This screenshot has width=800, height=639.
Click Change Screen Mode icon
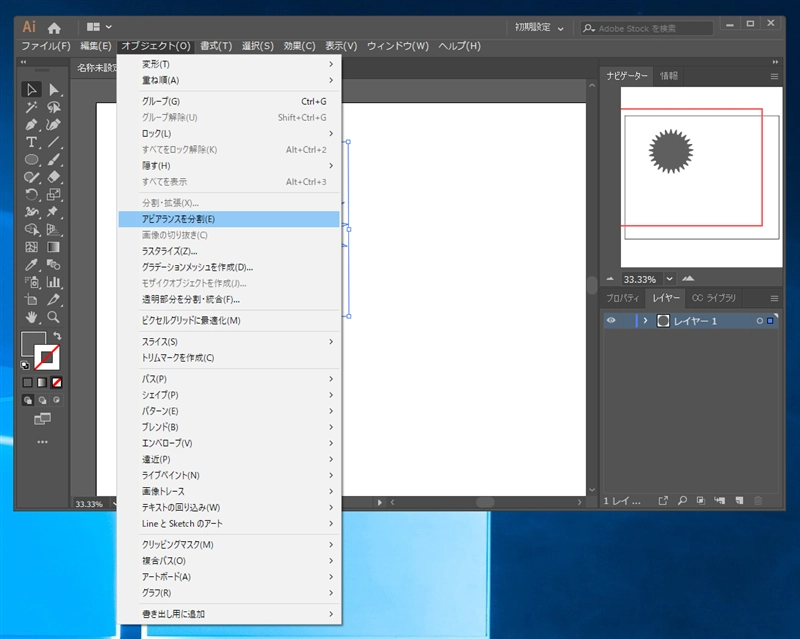click(42, 419)
